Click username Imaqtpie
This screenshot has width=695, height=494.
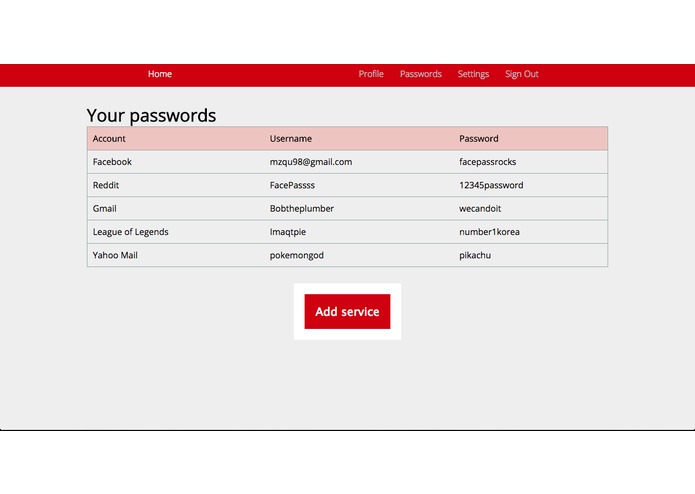(288, 232)
